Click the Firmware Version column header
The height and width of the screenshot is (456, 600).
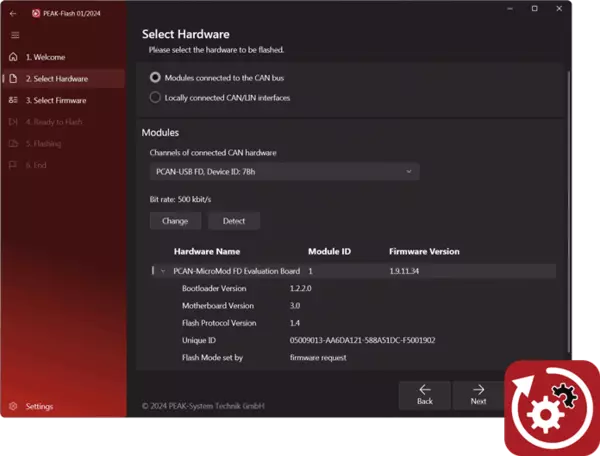pos(424,251)
